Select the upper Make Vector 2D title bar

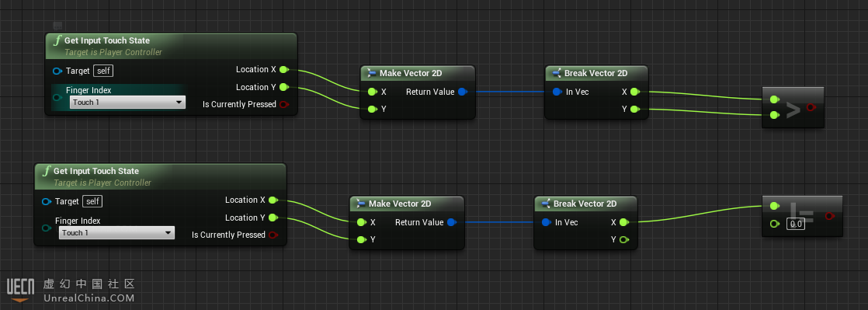click(x=418, y=73)
